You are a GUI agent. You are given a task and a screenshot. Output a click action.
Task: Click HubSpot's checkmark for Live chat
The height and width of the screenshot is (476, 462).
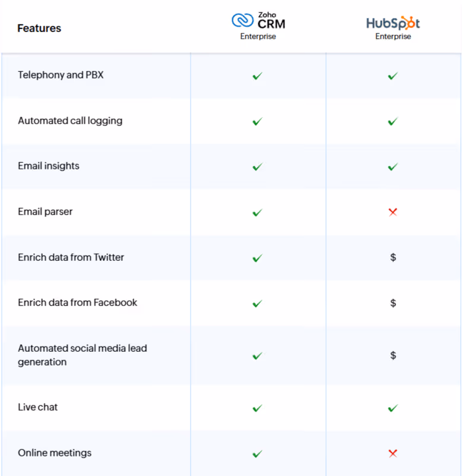pos(393,408)
